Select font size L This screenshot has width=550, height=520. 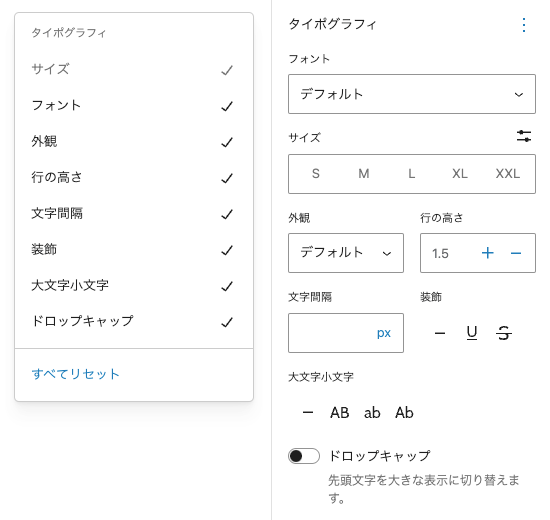click(x=412, y=174)
